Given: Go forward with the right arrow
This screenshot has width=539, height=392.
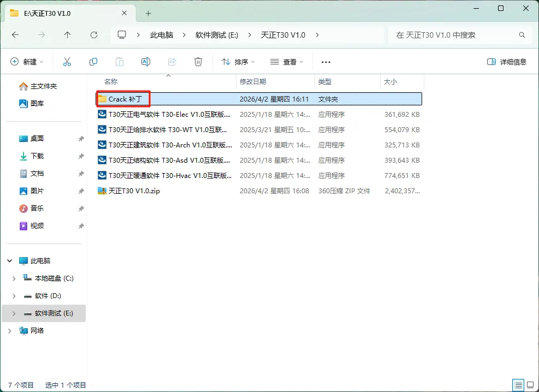Looking at the screenshot, I should click(x=42, y=35).
